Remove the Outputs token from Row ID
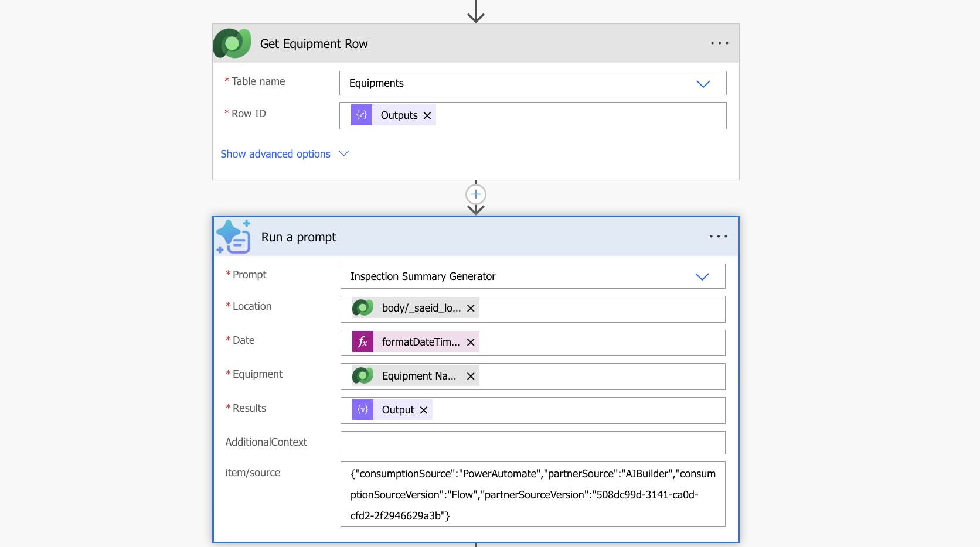 (x=427, y=115)
